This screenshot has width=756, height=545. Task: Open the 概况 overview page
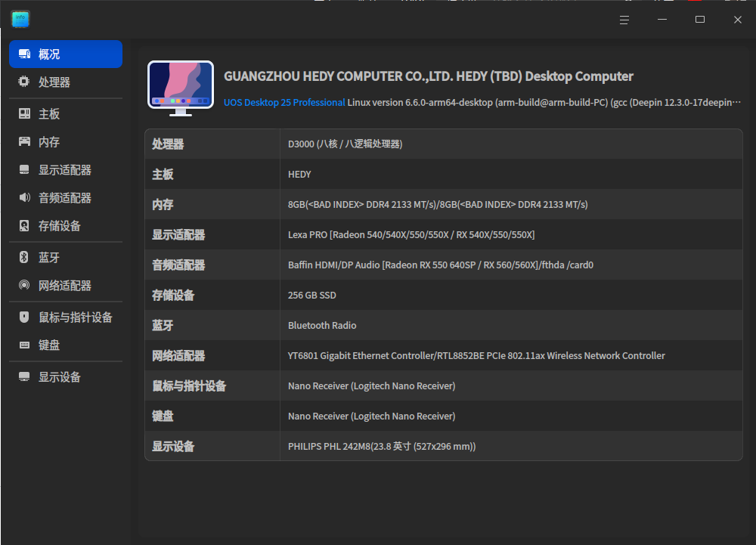pos(66,54)
